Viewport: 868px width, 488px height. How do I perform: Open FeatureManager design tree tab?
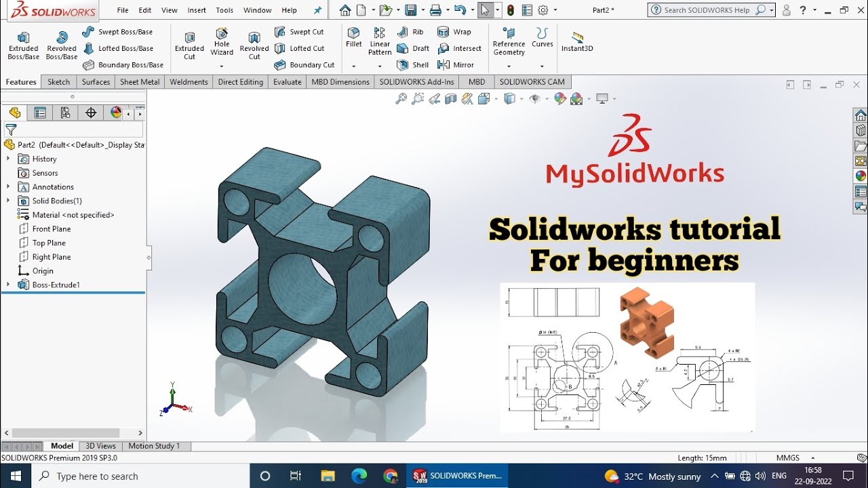click(x=15, y=113)
